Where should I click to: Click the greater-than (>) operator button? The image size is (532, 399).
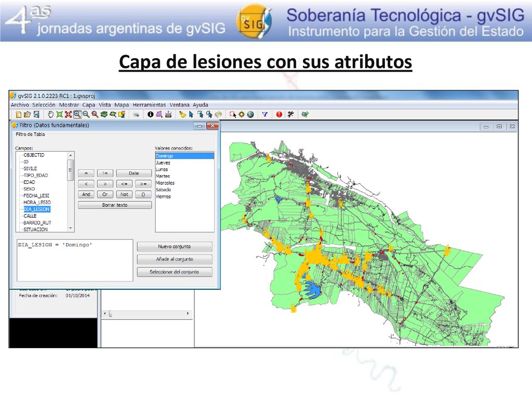click(105, 184)
